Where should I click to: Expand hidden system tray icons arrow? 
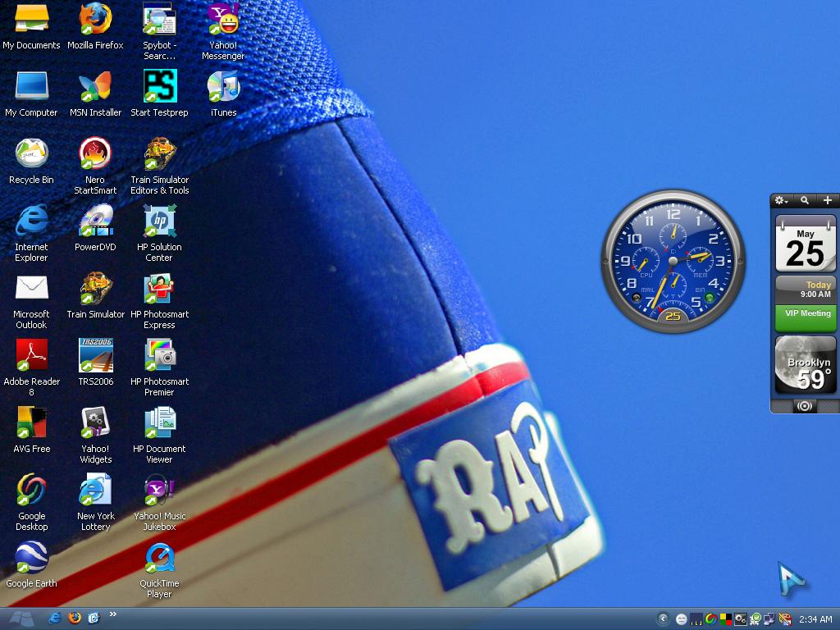663,619
